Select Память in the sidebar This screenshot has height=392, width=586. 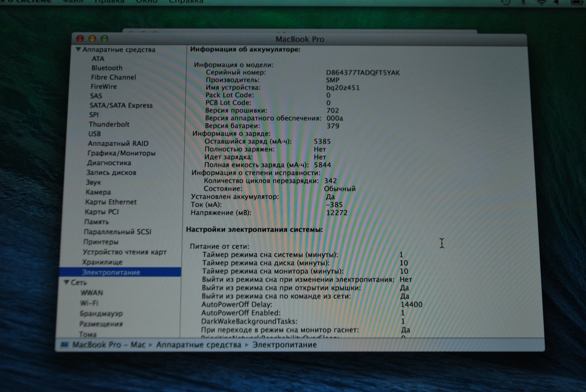tap(96, 222)
